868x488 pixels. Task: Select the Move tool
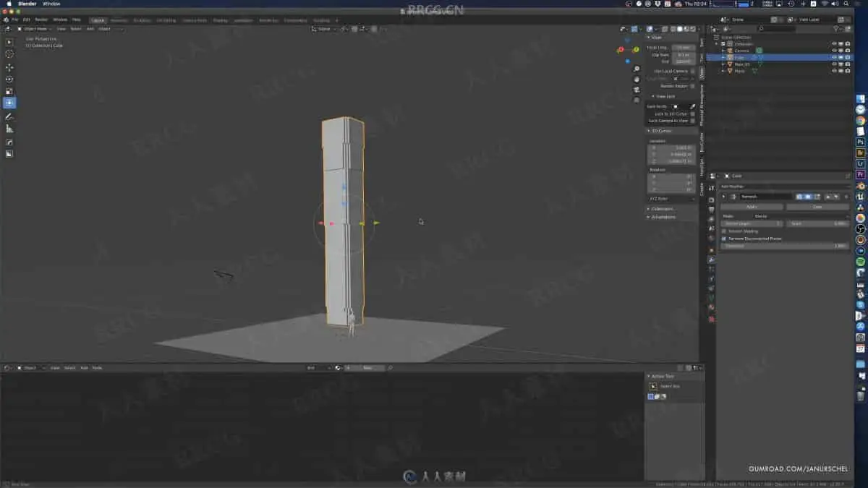(x=9, y=67)
